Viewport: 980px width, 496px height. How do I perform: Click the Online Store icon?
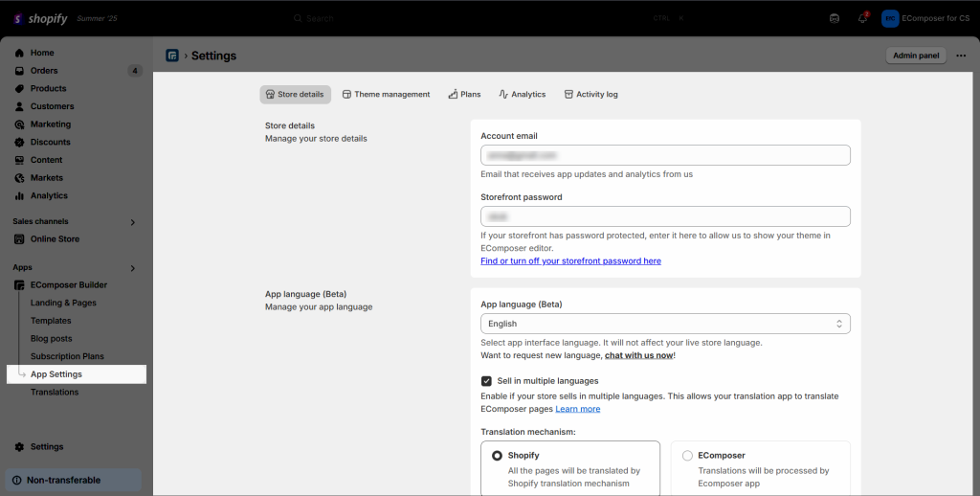[19, 239]
